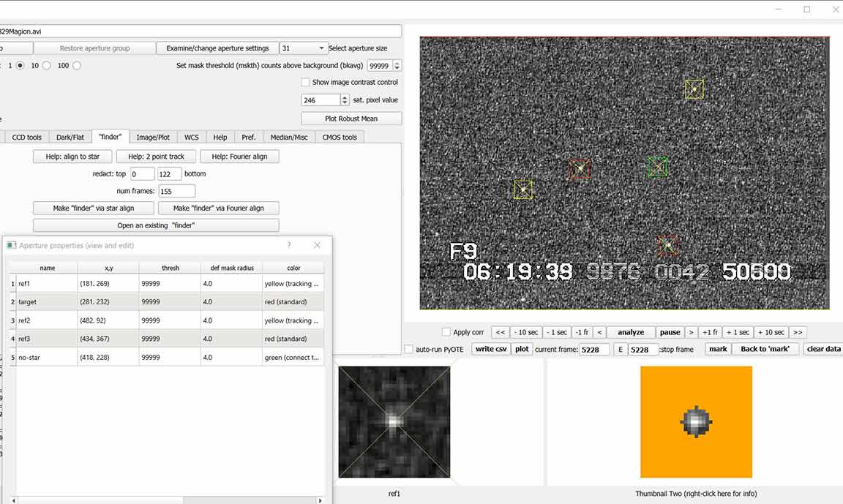Click the pause button
843x504 pixels.
pos(670,332)
